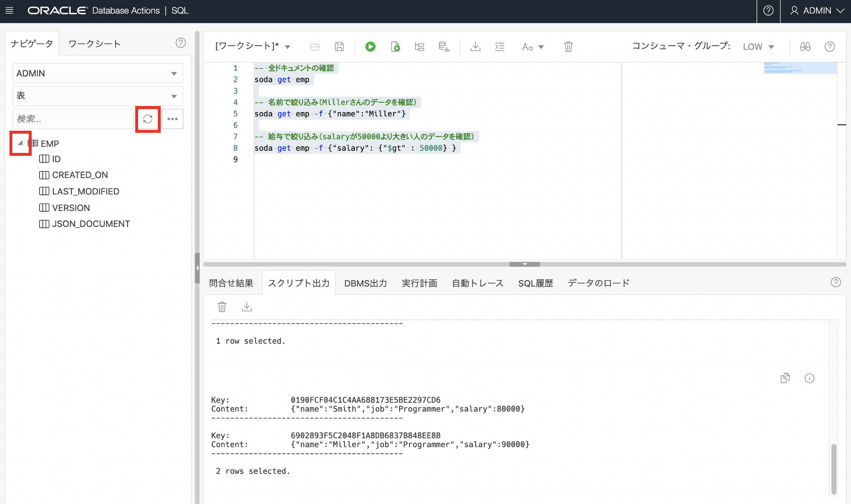
Task: Click the navigator search field
Action: [73, 119]
